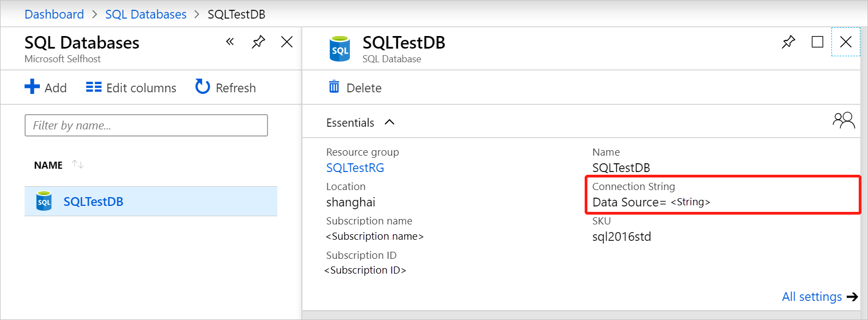Click the All settings arrow icon
This screenshot has height=320, width=868.
(x=852, y=297)
